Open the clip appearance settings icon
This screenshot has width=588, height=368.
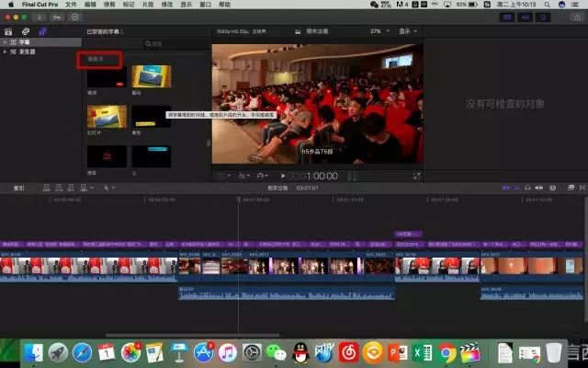tap(552, 188)
